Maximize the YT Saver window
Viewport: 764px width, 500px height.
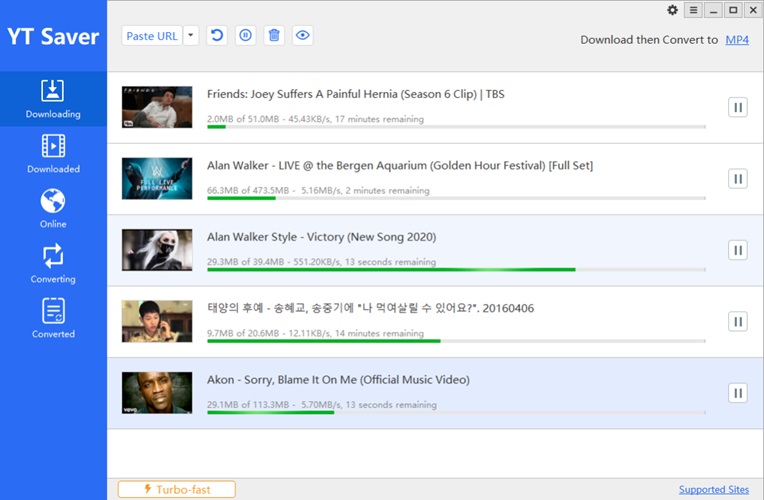tap(733, 10)
